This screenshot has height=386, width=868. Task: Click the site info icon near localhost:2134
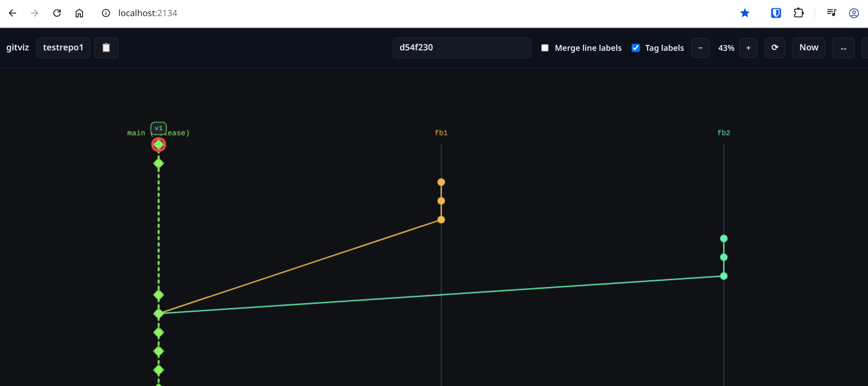pos(106,13)
